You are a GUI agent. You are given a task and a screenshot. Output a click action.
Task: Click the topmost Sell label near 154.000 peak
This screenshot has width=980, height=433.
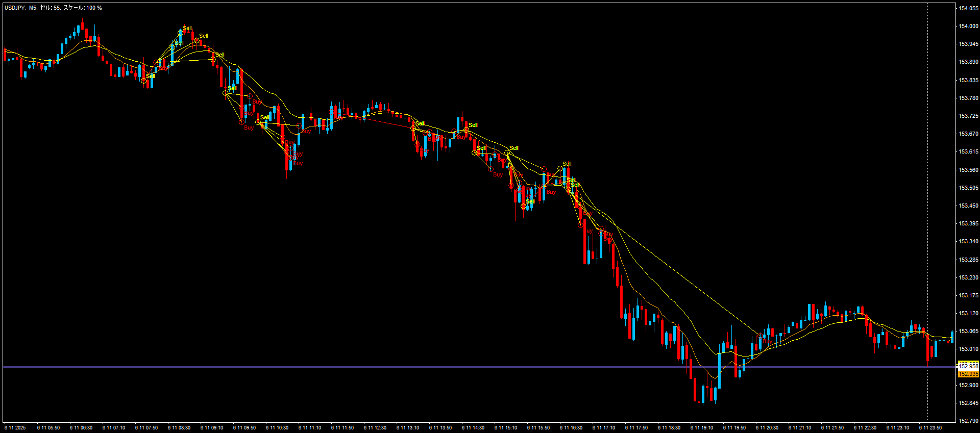pyautogui.click(x=187, y=29)
